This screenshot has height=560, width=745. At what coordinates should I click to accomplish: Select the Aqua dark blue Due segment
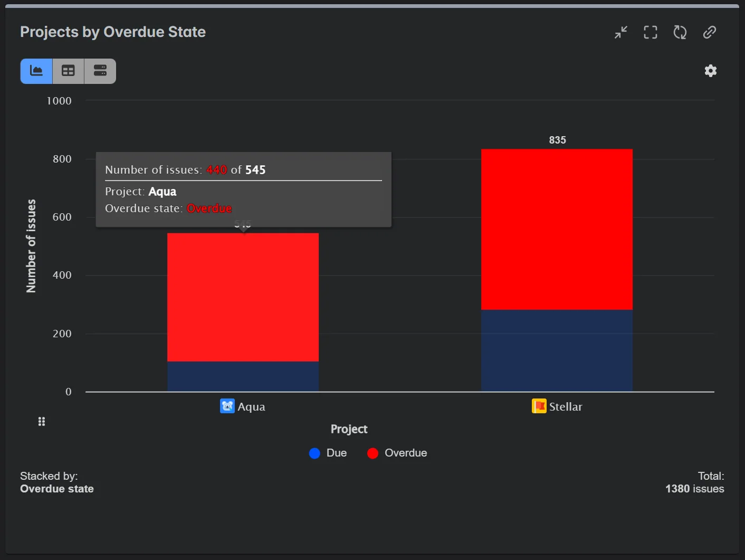click(x=243, y=376)
